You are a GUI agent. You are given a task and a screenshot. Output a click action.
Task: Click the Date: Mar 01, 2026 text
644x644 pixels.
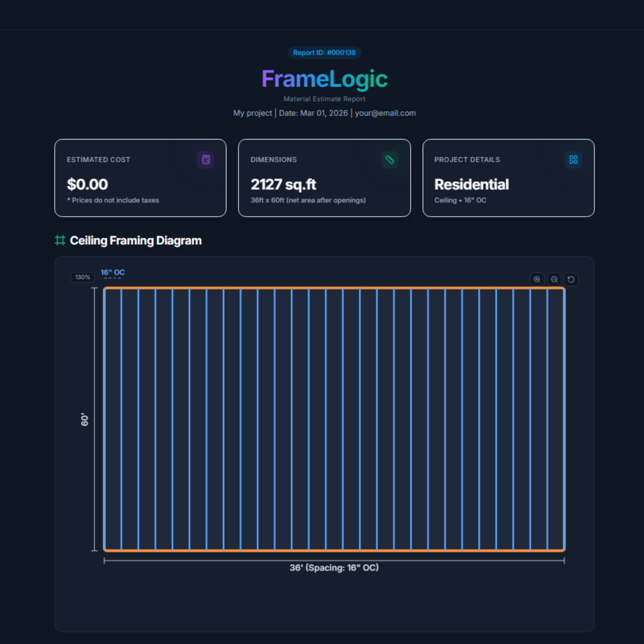(313, 113)
